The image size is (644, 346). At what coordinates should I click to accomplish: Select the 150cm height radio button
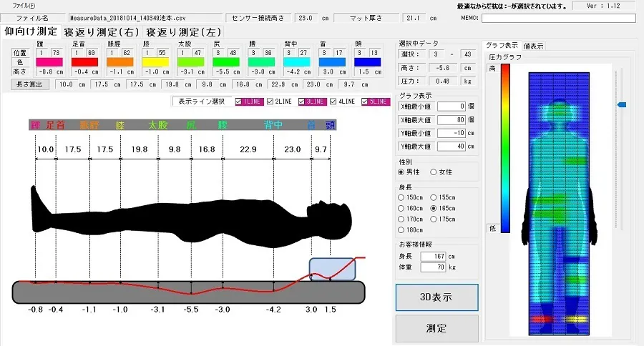401,197
